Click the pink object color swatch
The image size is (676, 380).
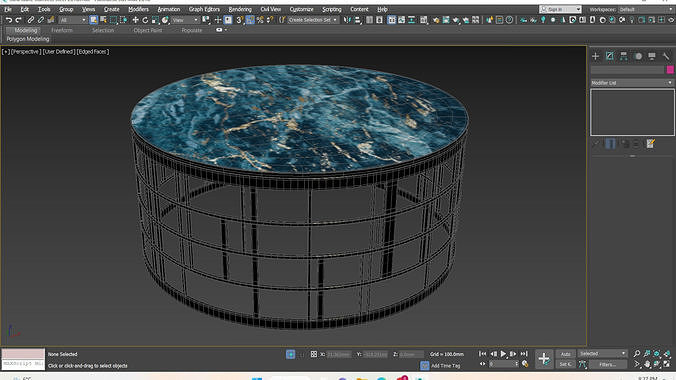(x=670, y=69)
